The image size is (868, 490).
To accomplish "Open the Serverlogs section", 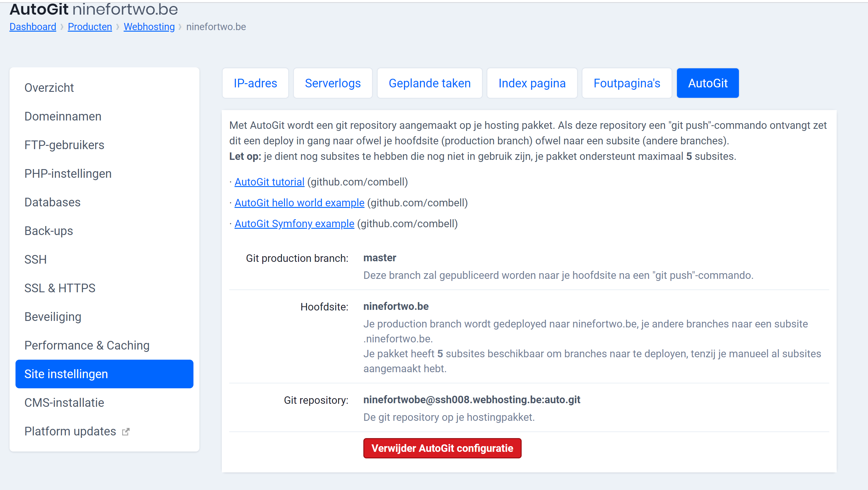I will pos(332,84).
